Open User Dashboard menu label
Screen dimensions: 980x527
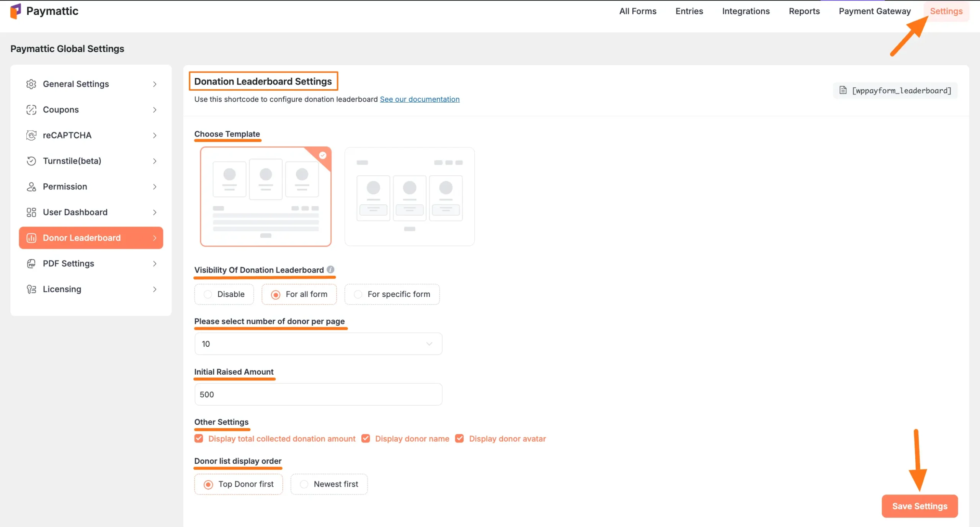pos(75,212)
